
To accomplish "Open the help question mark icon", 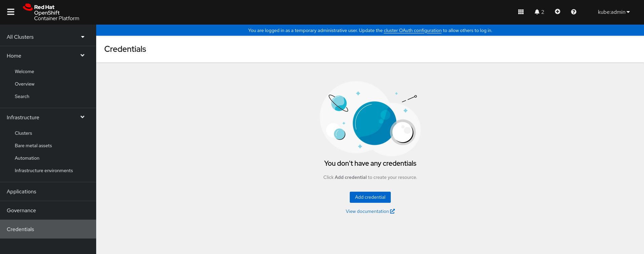I will tap(573, 12).
